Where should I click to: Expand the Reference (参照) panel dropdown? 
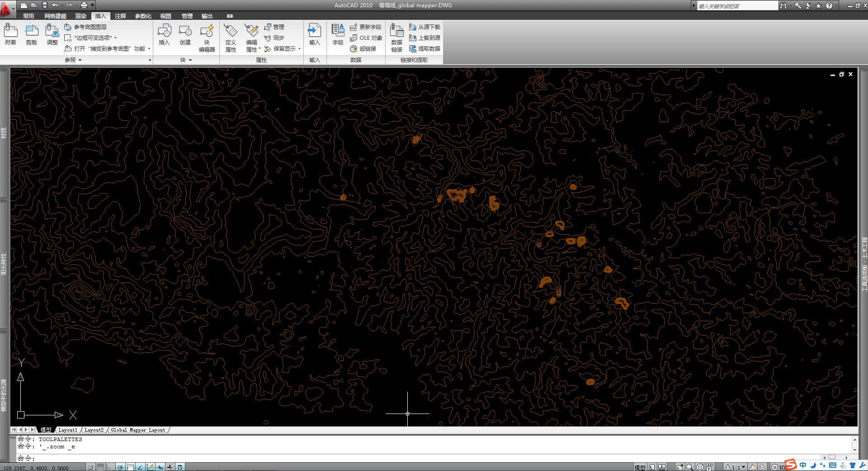coord(80,60)
